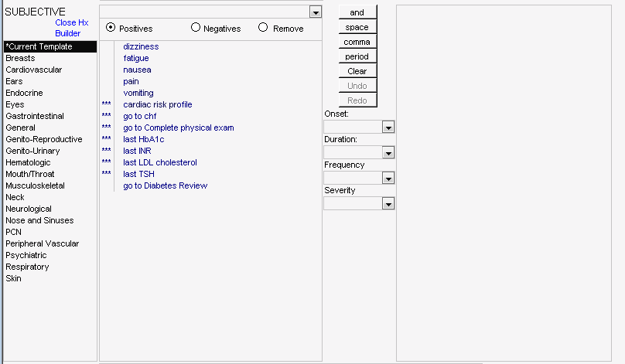Click the 'and' button
Screen dimensions: 625x364
tap(357, 12)
